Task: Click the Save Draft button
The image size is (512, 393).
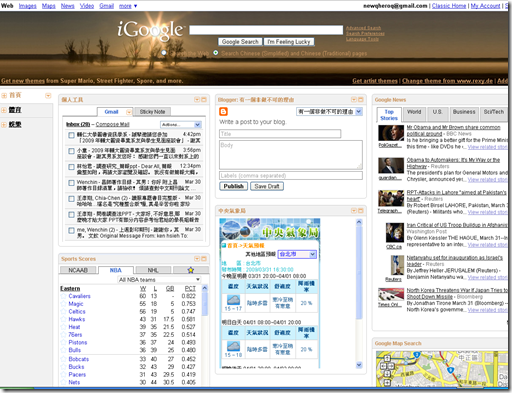Action: [267, 186]
